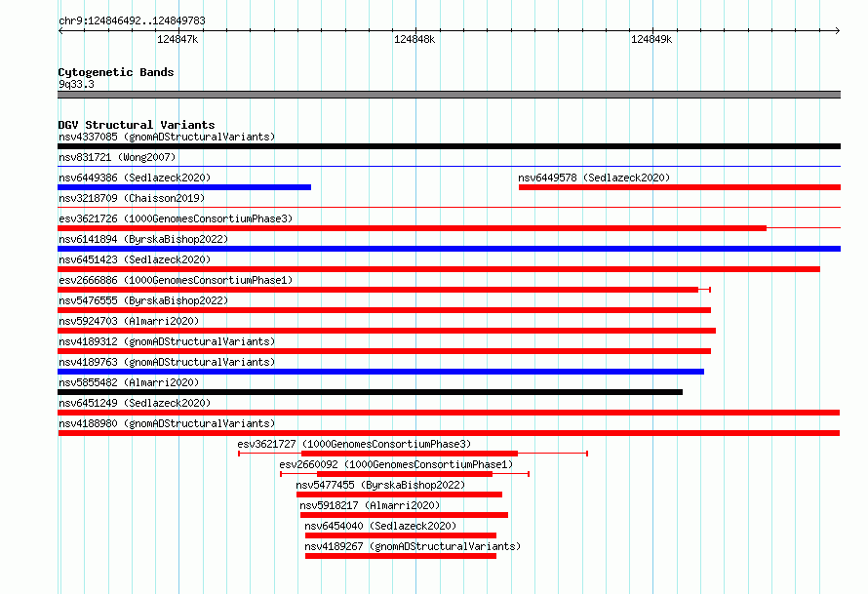
Task: Click the DGV Structural Variants track title
Action: [137, 125]
